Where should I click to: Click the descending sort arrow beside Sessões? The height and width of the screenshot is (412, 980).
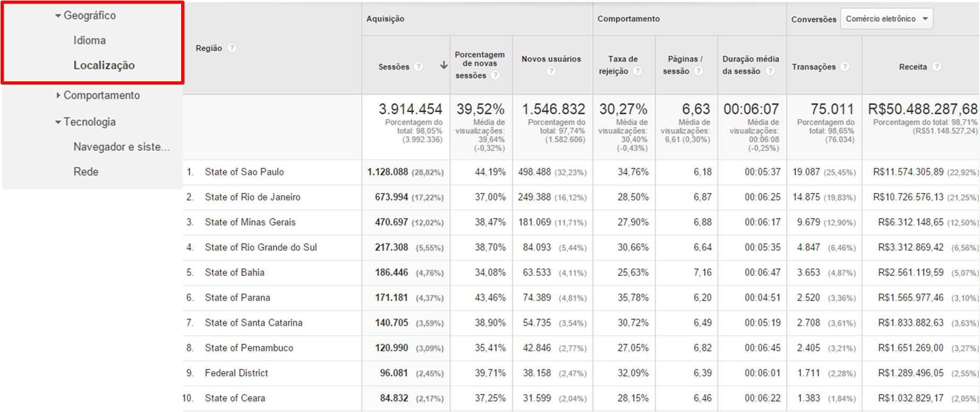point(444,65)
